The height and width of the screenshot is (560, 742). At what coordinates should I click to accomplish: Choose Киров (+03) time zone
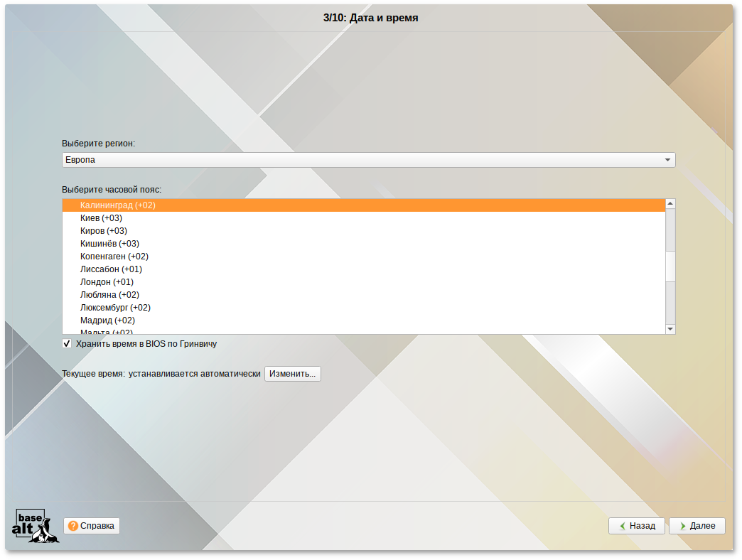coord(104,231)
